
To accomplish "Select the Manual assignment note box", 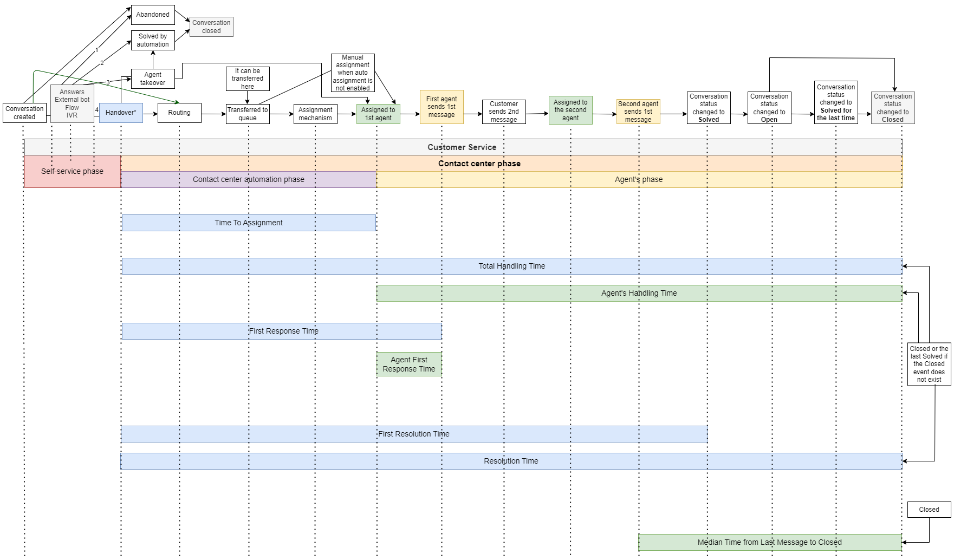I will point(353,73).
